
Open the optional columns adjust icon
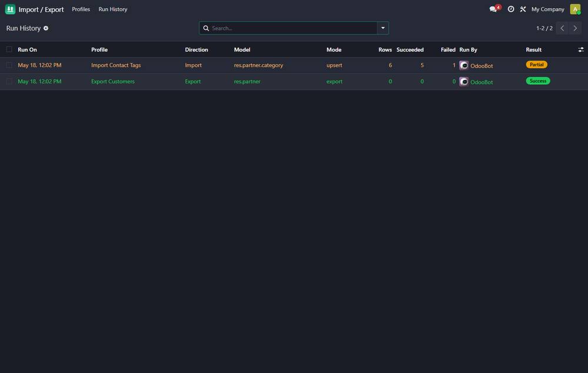click(581, 49)
